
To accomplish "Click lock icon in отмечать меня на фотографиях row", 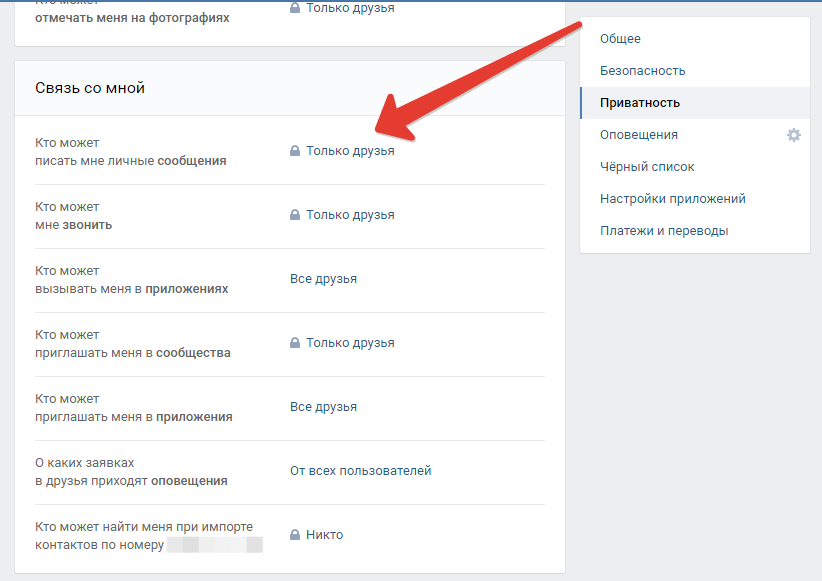I will pos(295,7).
